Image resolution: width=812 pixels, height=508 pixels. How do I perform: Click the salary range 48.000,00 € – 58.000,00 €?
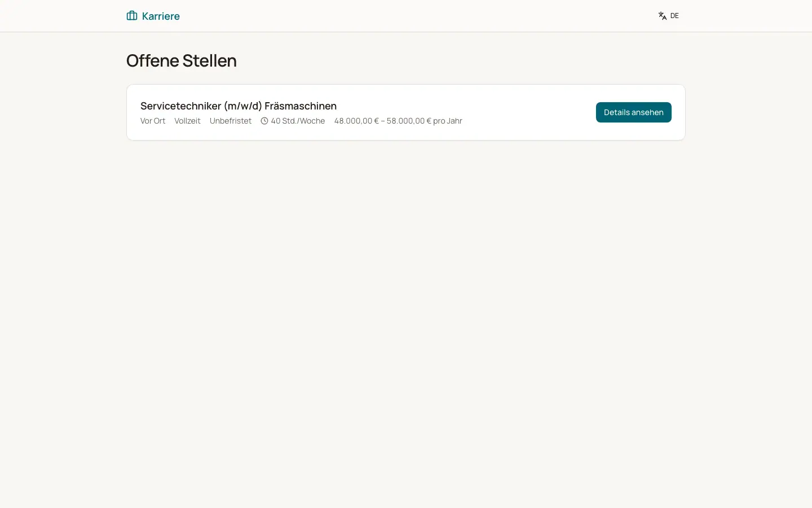[x=382, y=121]
